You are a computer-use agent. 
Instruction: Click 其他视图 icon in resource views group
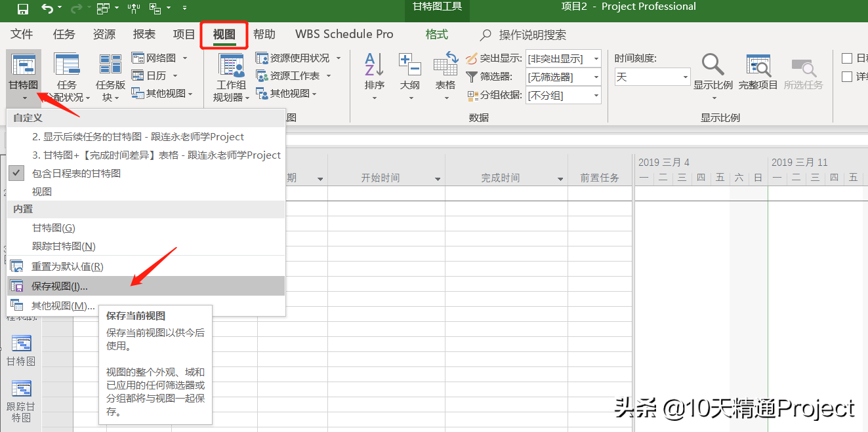(262, 93)
